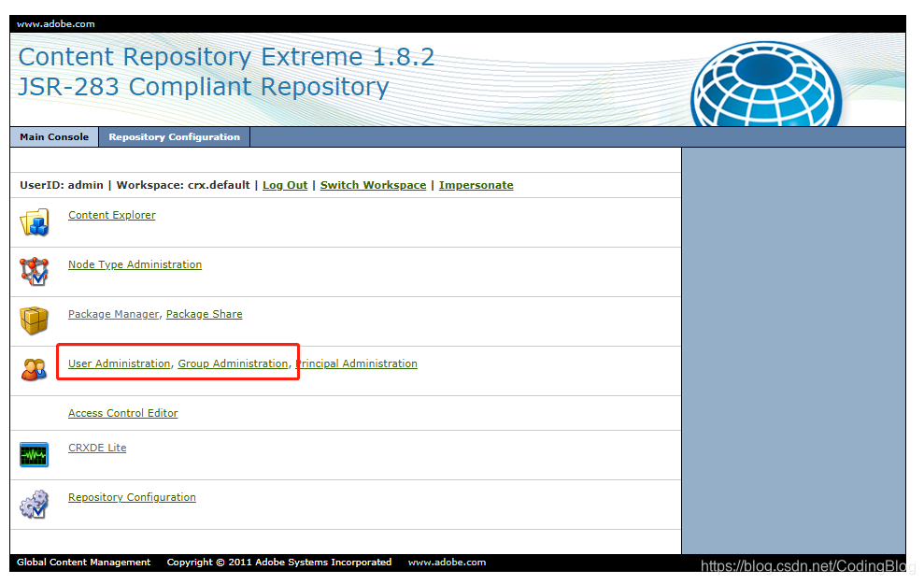
Task: Click the Node Type Administration icon
Action: pyautogui.click(x=35, y=272)
